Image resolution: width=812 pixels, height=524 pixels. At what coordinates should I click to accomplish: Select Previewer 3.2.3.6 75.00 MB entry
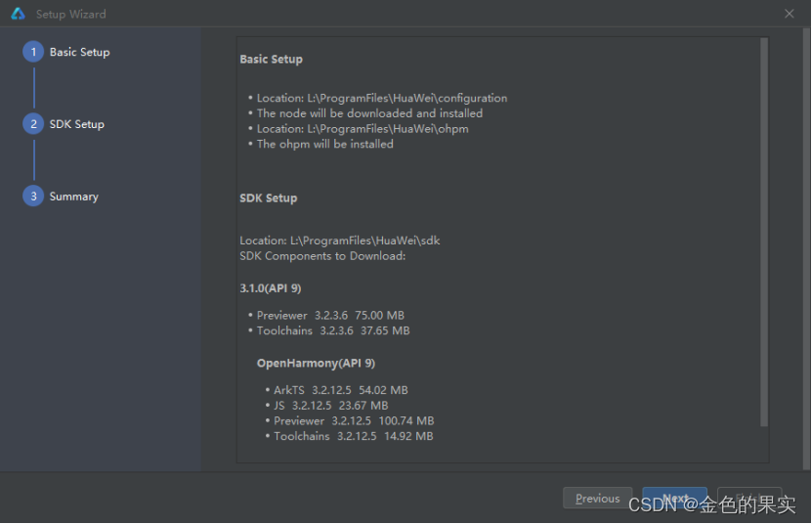coord(330,315)
